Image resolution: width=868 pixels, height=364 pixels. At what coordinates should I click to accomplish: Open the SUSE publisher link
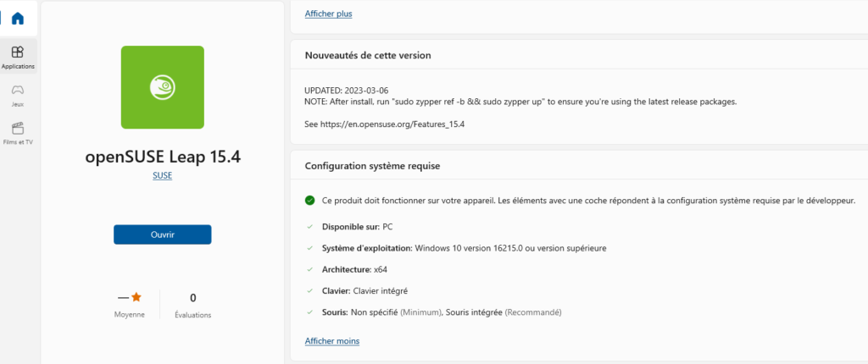(162, 175)
